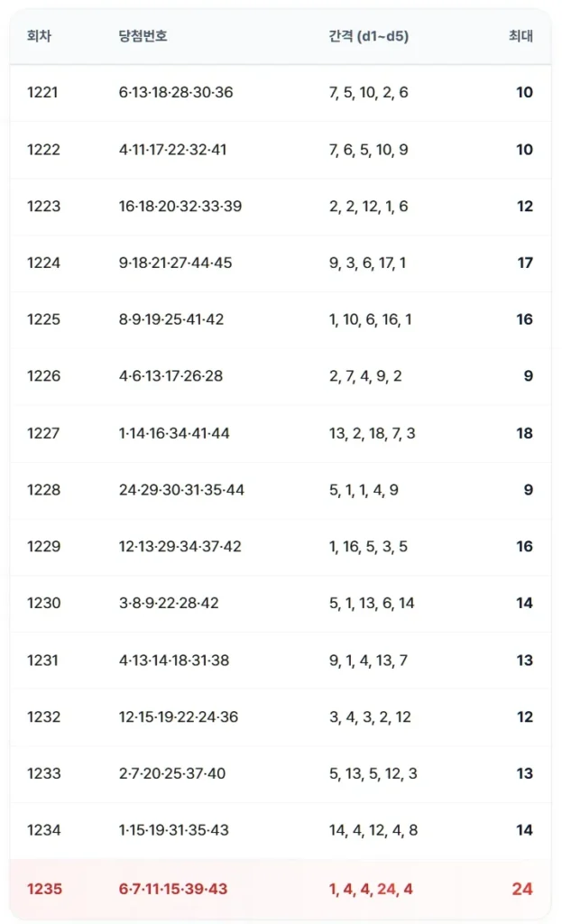562x924 pixels.
Task: Click the max value 13 in row 1233
Action: pyautogui.click(x=524, y=773)
